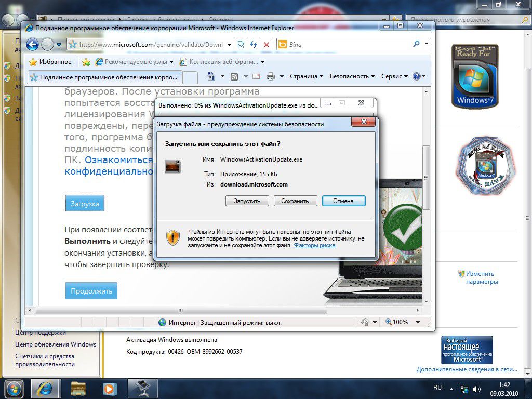
Task: Open Центр обновления Windows link
Action: point(56,344)
